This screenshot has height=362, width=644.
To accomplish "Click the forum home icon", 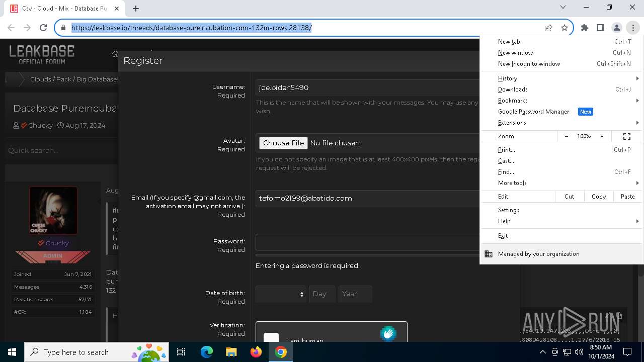I will (115, 54).
